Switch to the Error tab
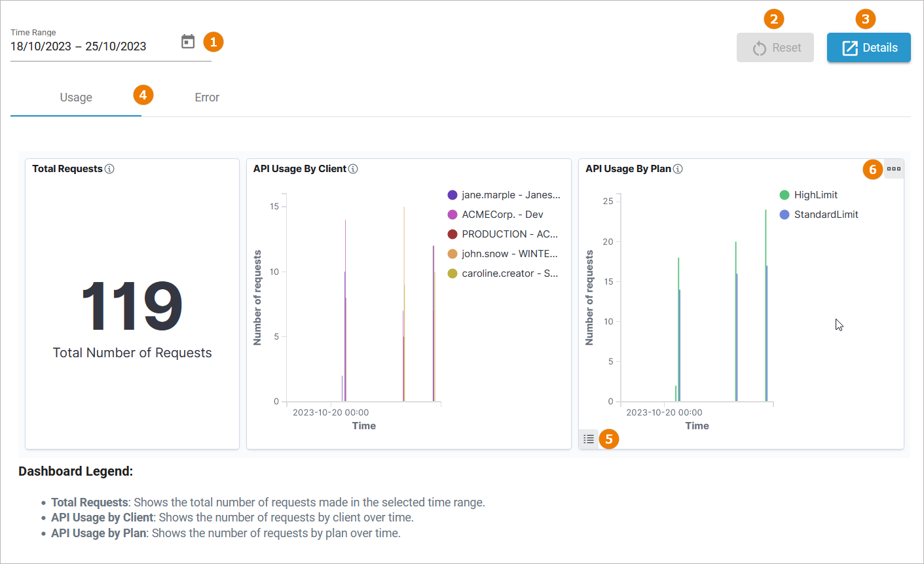The image size is (924, 564). pos(206,97)
